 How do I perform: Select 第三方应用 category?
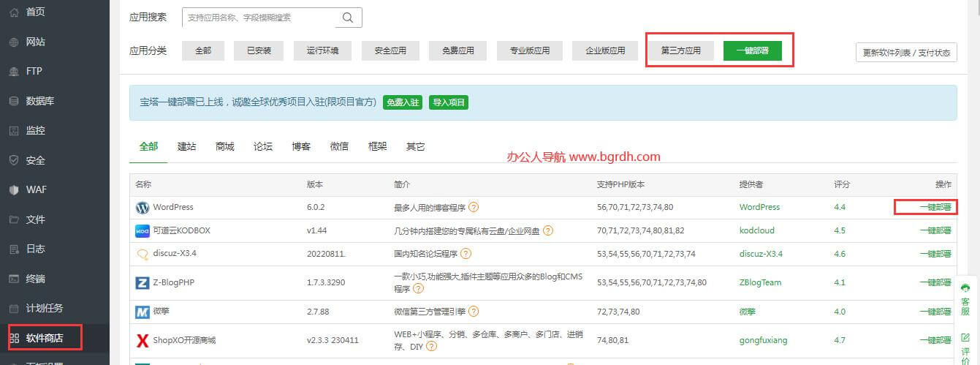(x=680, y=50)
